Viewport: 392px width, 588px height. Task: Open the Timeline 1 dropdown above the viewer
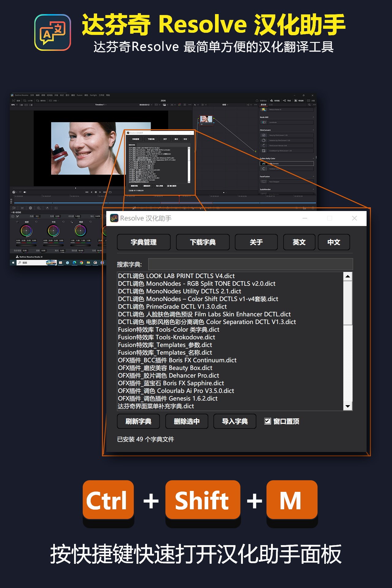coord(101,105)
